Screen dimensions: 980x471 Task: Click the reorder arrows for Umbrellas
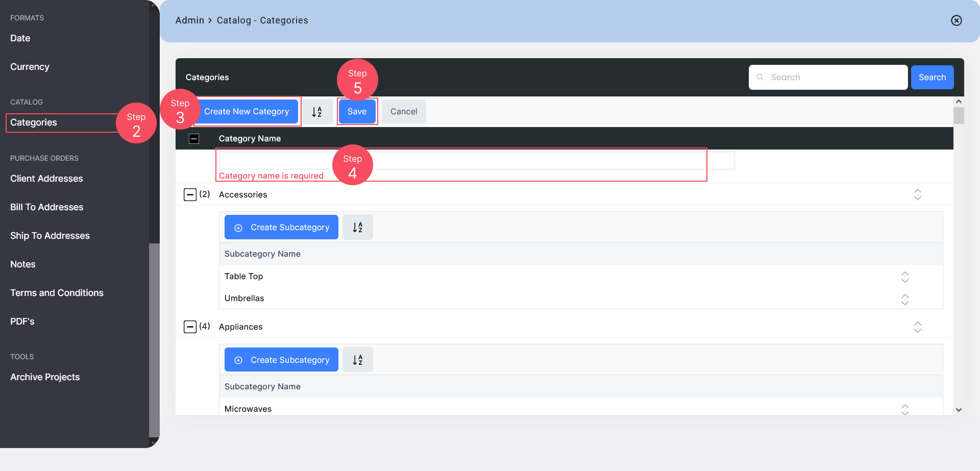pyautogui.click(x=905, y=299)
